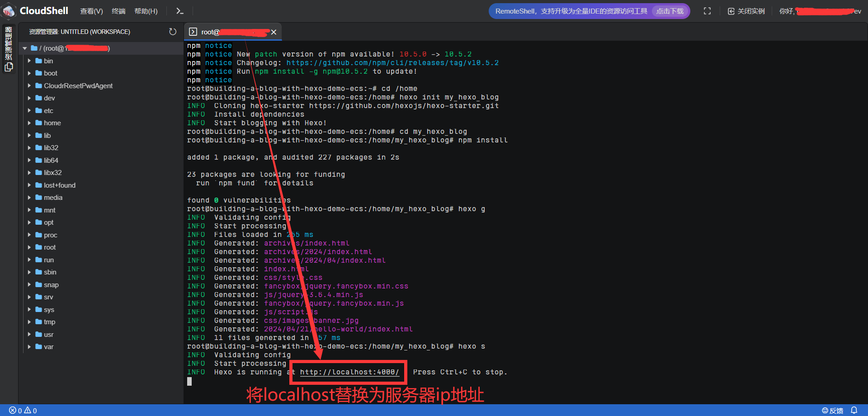Open the 终端 menu
Image resolution: width=868 pixels, height=416 pixels.
[118, 11]
